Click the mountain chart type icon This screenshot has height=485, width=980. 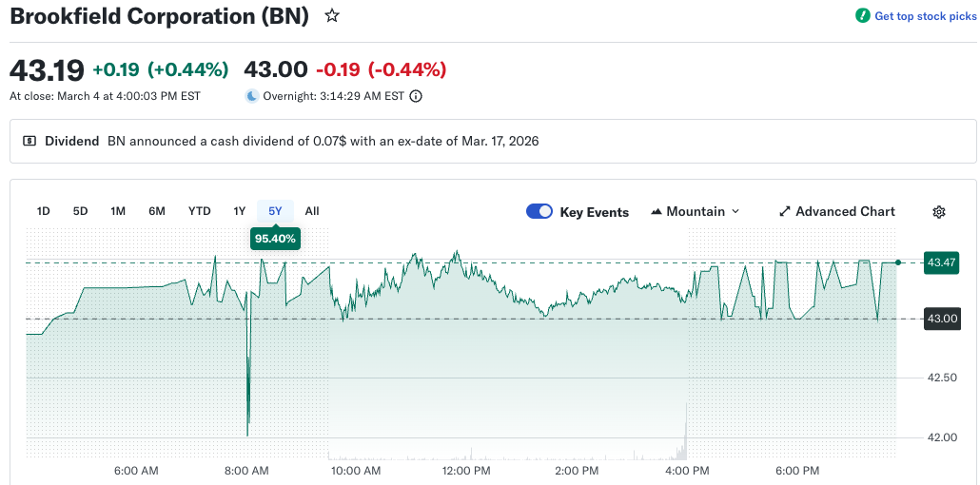coord(657,212)
